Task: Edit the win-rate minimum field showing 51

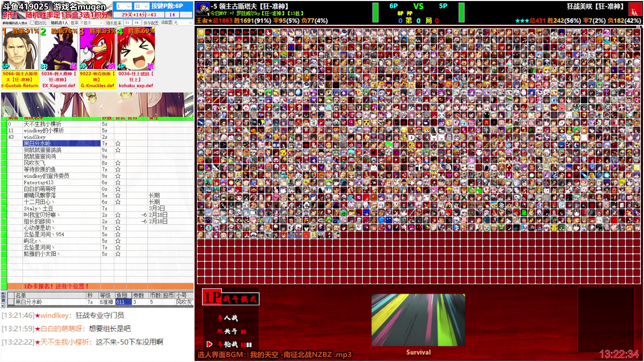Action: coord(127,23)
